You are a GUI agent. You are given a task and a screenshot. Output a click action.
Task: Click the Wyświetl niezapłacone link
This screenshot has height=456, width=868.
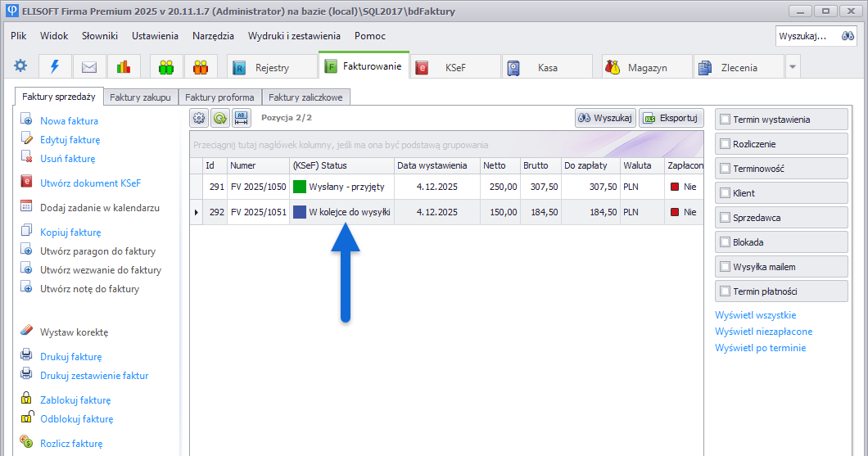763,332
